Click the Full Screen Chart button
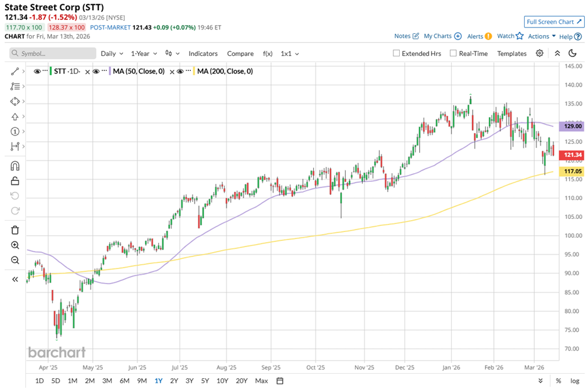 click(554, 21)
